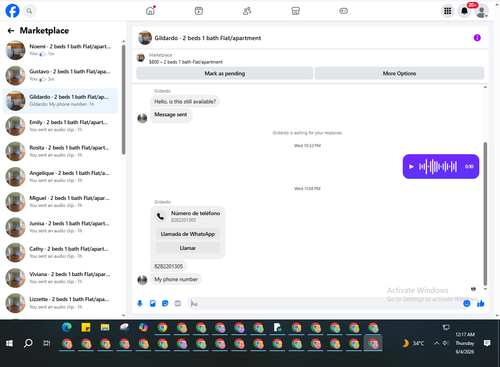Click the conversation list scrollbar
The width and height of the screenshot is (500, 367).
[124, 99]
